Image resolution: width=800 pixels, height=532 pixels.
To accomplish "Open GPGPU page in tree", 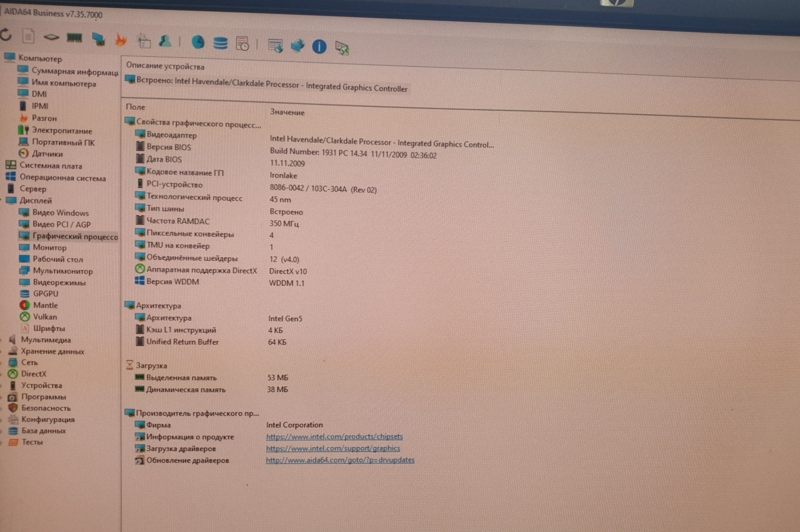I will [x=39, y=294].
